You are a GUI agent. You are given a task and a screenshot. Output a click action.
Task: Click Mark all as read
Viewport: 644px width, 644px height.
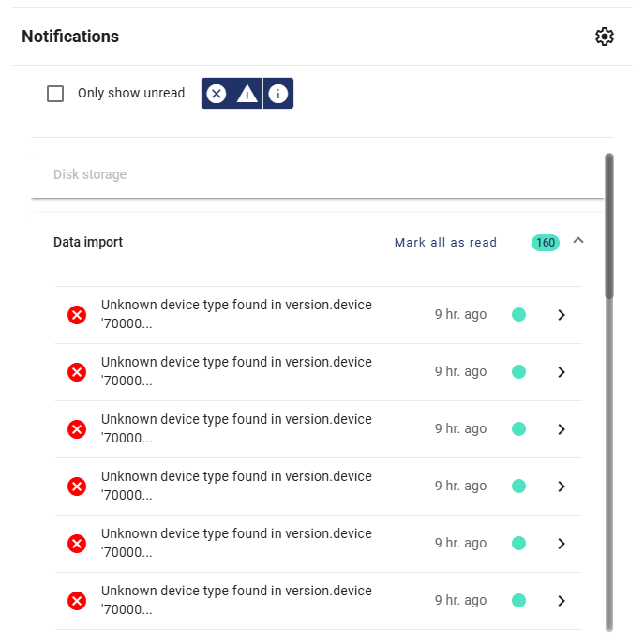[x=445, y=243]
